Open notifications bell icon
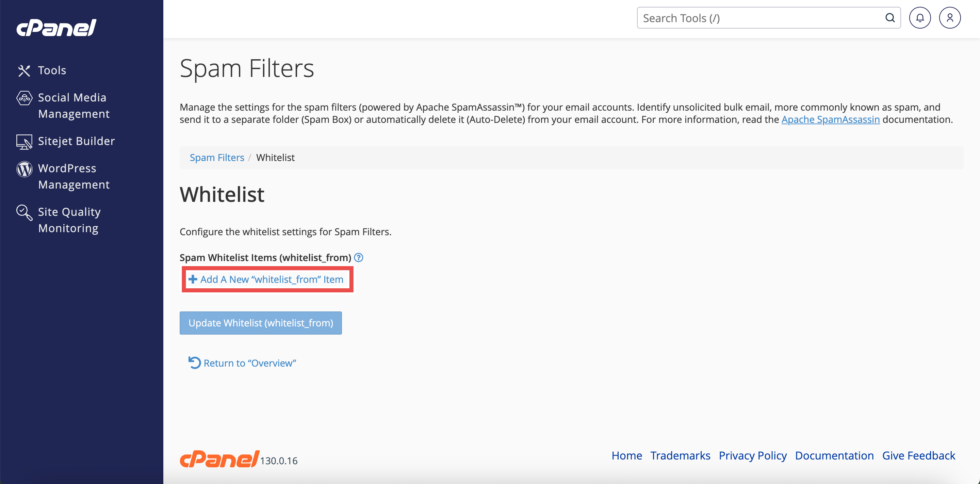The width and height of the screenshot is (980, 484). point(919,18)
